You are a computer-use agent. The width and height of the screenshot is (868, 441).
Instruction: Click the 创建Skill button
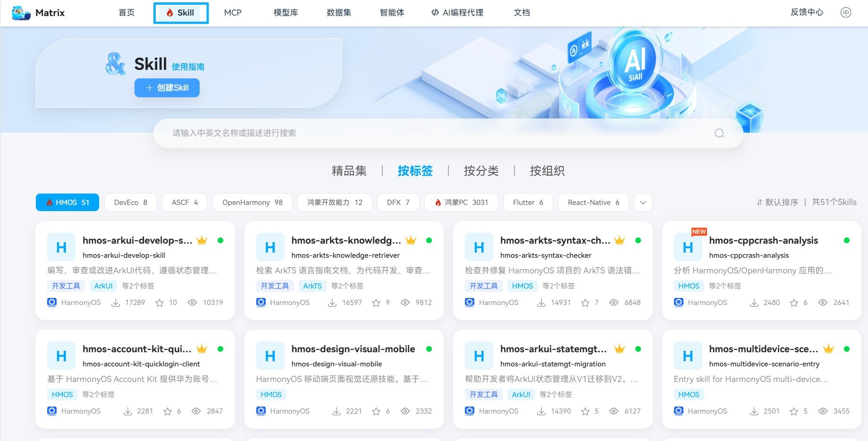[167, 88]
